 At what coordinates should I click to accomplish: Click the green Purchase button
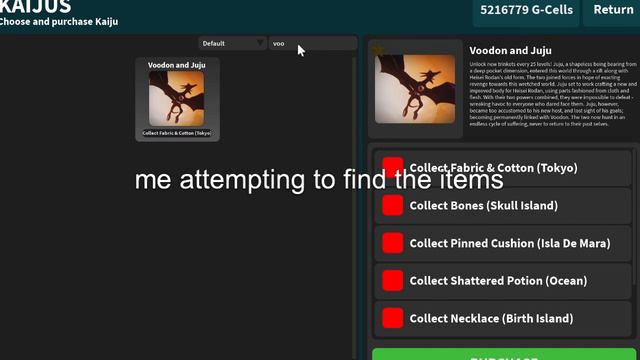point(504,354)
